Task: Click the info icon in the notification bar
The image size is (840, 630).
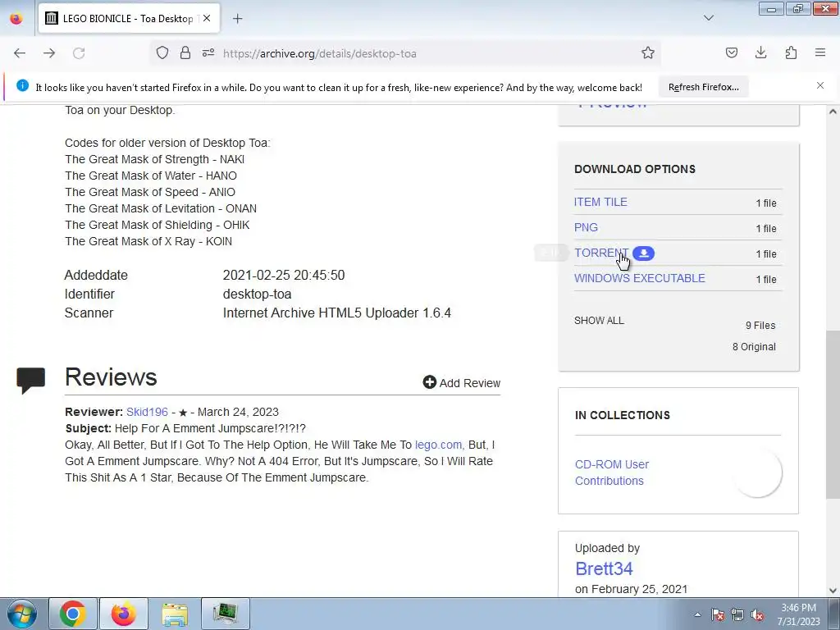Action: click(x=22, y=85)
